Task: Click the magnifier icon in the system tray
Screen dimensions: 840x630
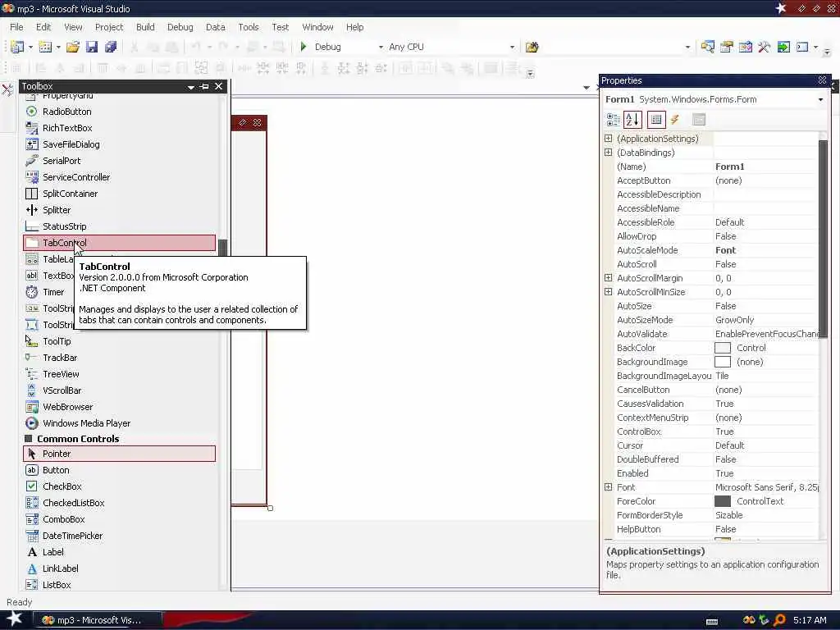Action: coord(779,620)
